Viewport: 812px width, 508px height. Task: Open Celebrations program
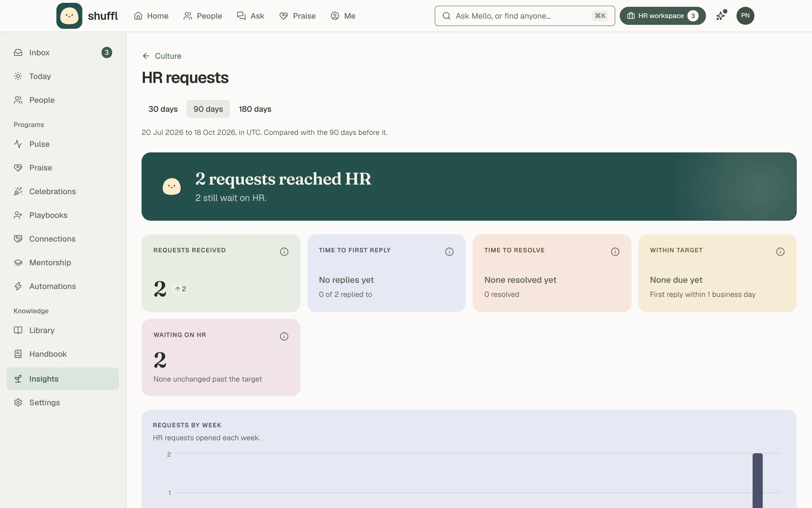click(63, 191)
